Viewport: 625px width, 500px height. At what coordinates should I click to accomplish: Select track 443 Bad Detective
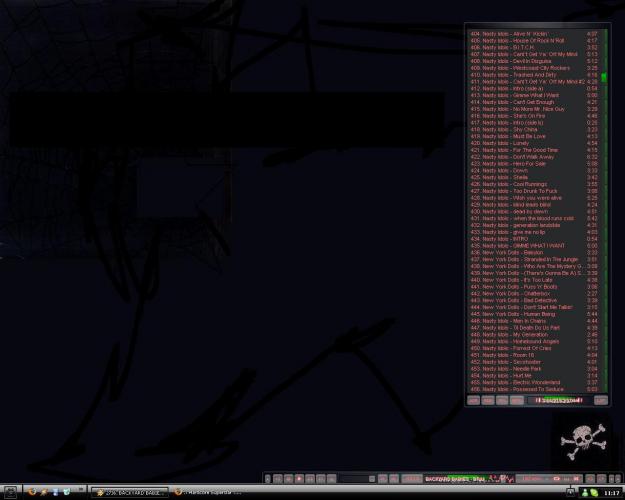click(x=533, y=300)
